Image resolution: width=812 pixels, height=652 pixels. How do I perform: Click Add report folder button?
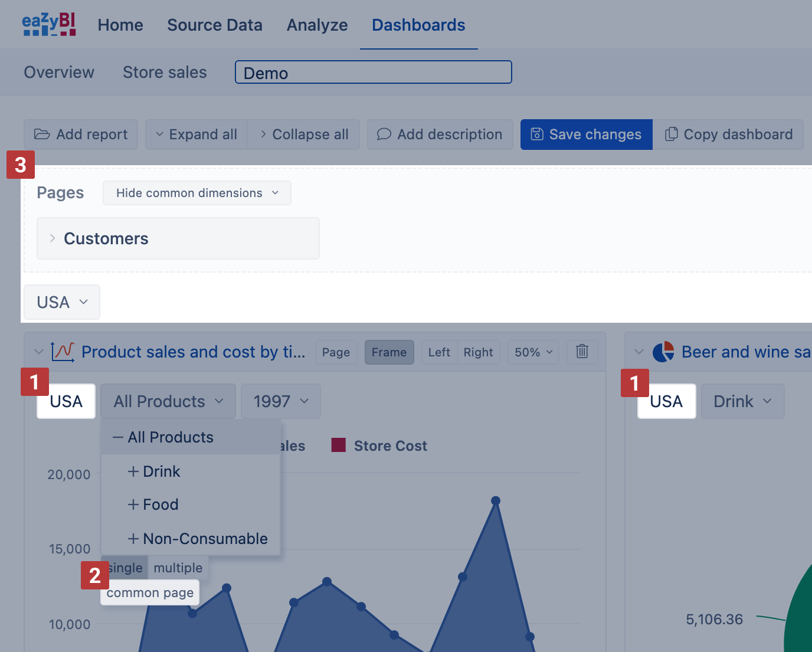pyautogui.click(x=81, y=135)
